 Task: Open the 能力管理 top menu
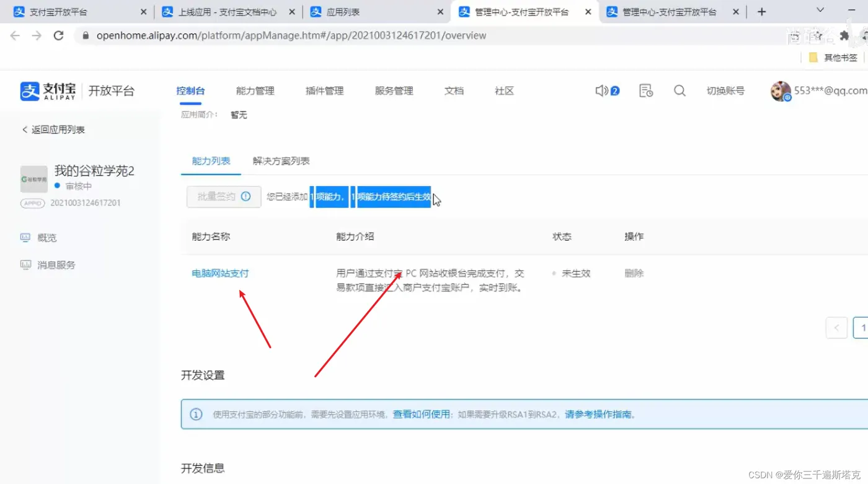pos(255,91)
